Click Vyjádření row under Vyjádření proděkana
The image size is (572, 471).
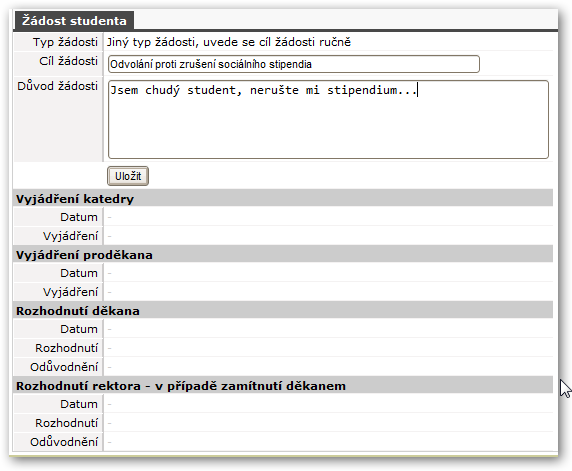coord(283,292)
